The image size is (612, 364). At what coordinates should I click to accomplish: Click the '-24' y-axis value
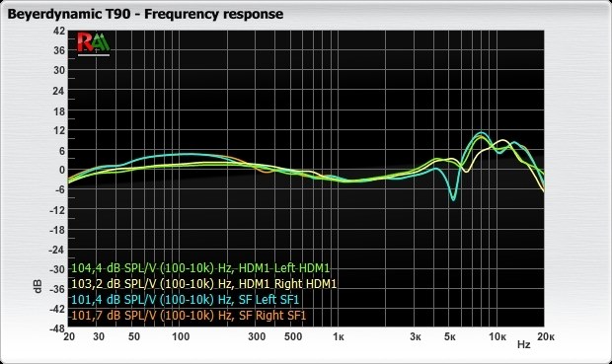pos(57,250)
